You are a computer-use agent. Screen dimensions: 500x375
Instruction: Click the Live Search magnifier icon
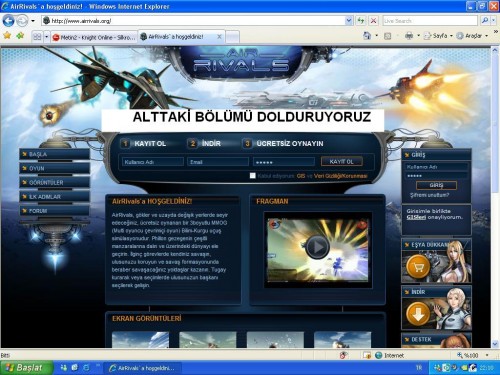tap(485, 21)
